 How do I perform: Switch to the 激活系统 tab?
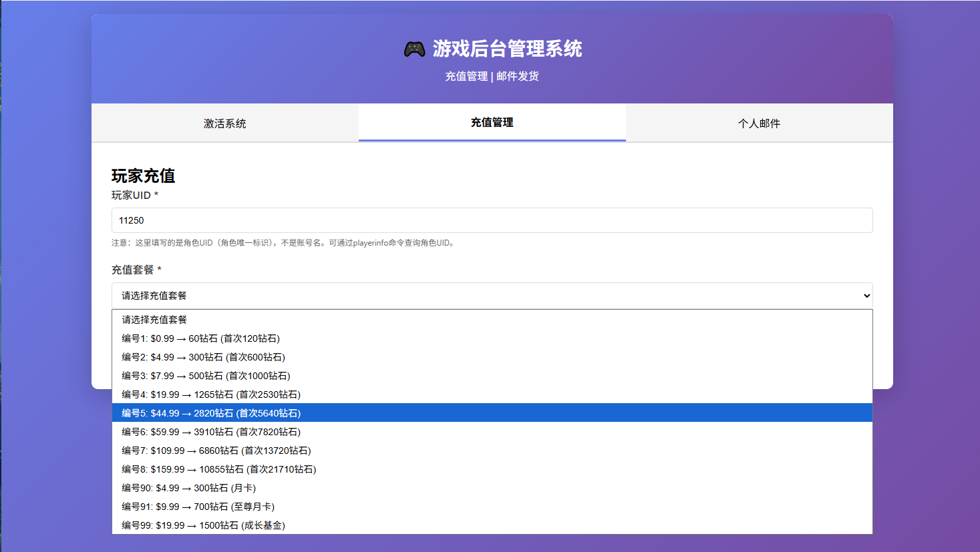pyautogui.click(x=224, y=123)
